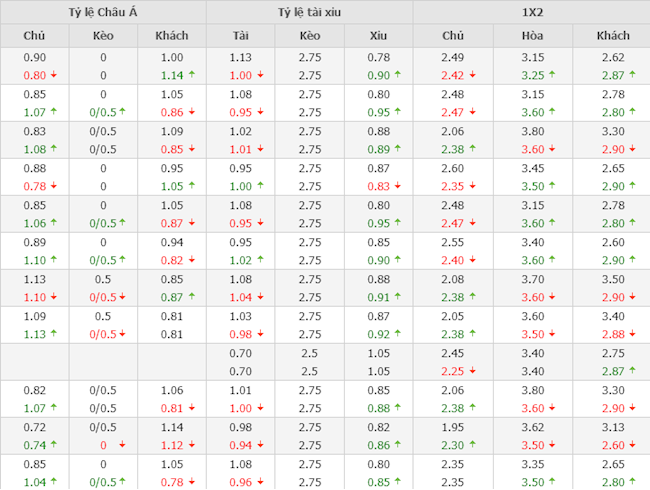Select the Tỷ lệ Châu Á header
The image size is (650, 490).
point(103,12)
